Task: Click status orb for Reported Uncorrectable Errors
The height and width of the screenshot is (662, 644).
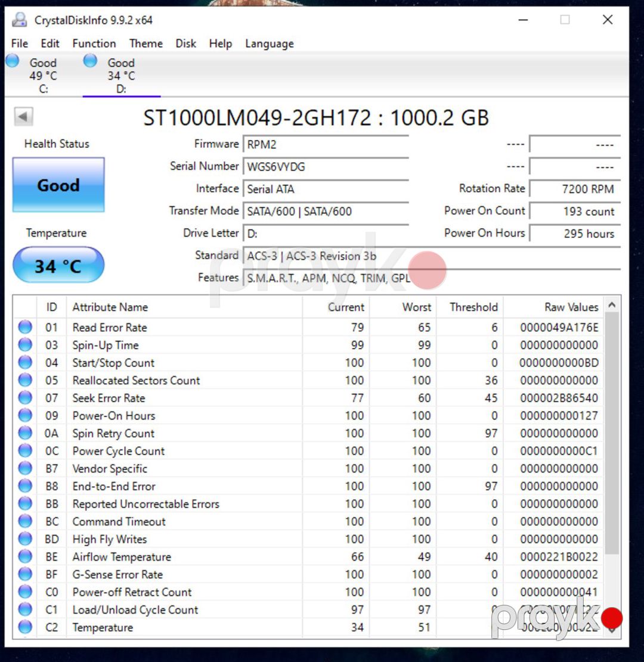Action: click(26, 504)
